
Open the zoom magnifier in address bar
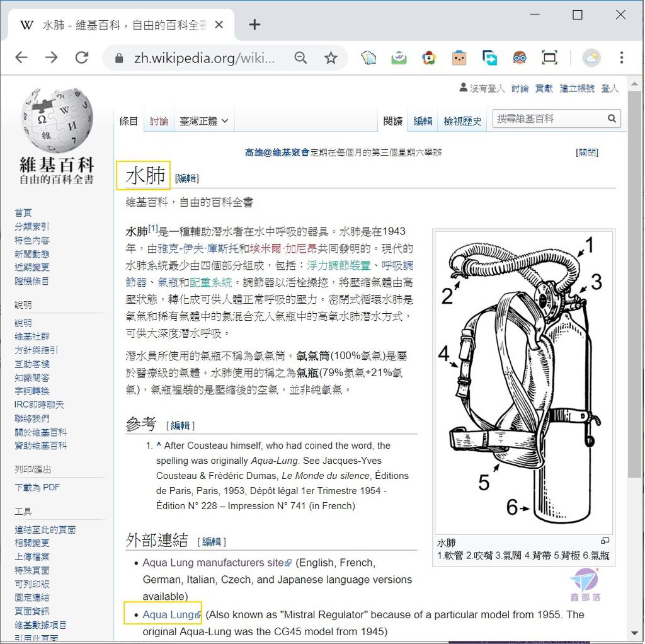[300, 58]
